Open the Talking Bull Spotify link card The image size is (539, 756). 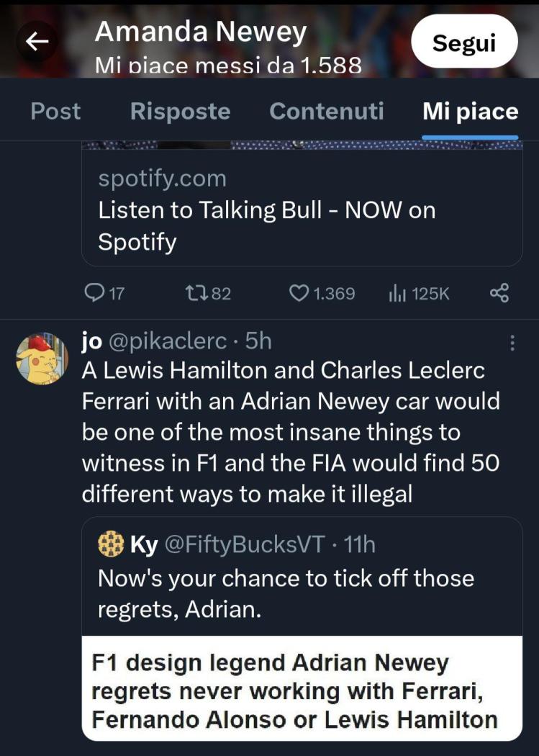[302, 210]
